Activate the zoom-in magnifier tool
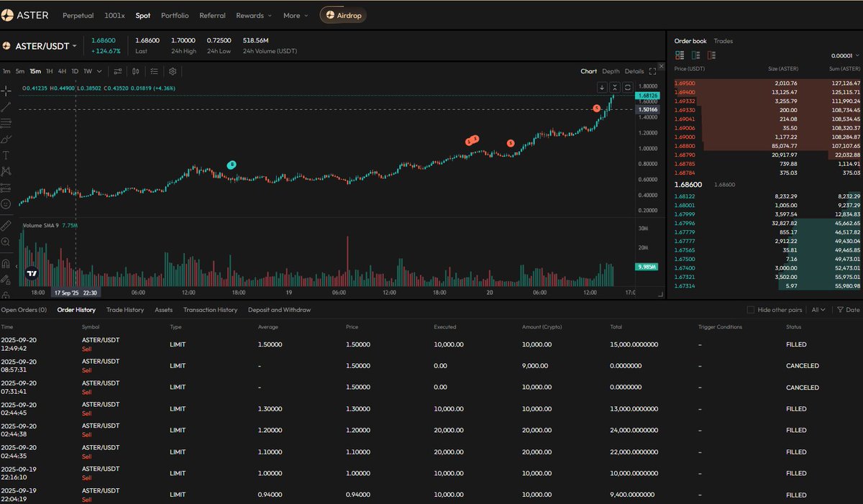The height and width of the screenshot is (504, 863). [x=6, y=242]
